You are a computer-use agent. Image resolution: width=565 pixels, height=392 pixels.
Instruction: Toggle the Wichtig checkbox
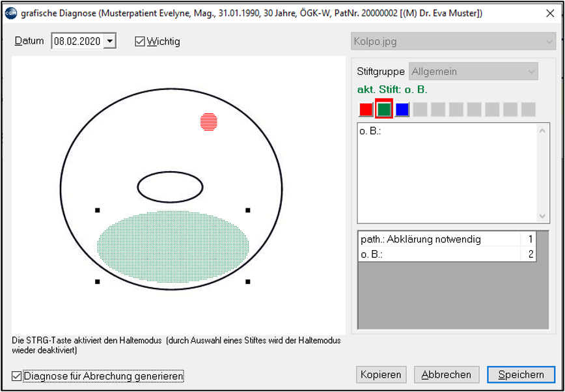tap(139, 42)
